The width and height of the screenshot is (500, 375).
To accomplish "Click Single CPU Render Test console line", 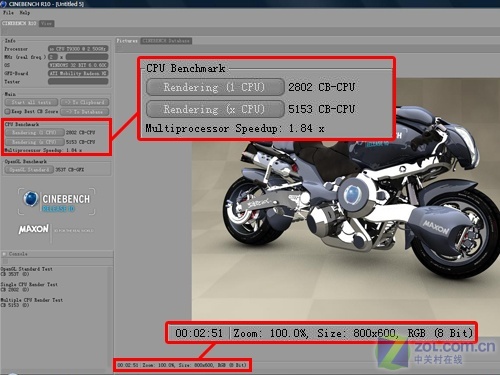I will tap(29, 284).
